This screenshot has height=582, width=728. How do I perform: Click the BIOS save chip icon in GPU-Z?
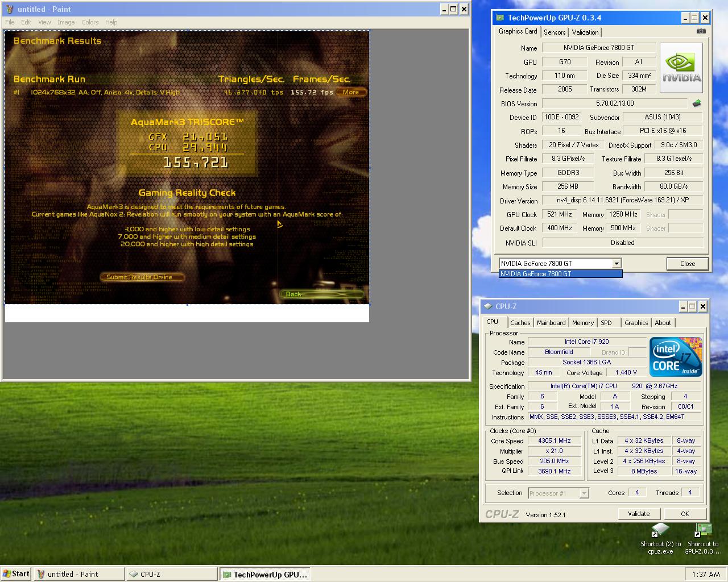coord(696,103)
